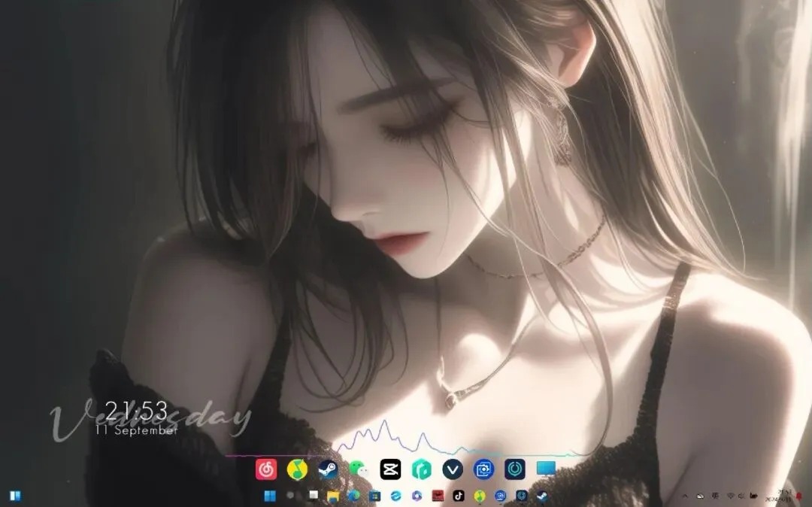
Task: Open Task View on the taskbar
Action: tap(314, 494)
